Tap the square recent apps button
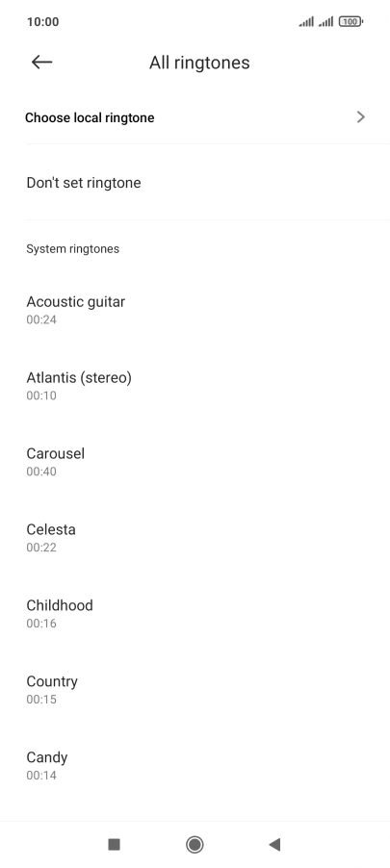 click(x=115, y=844)
